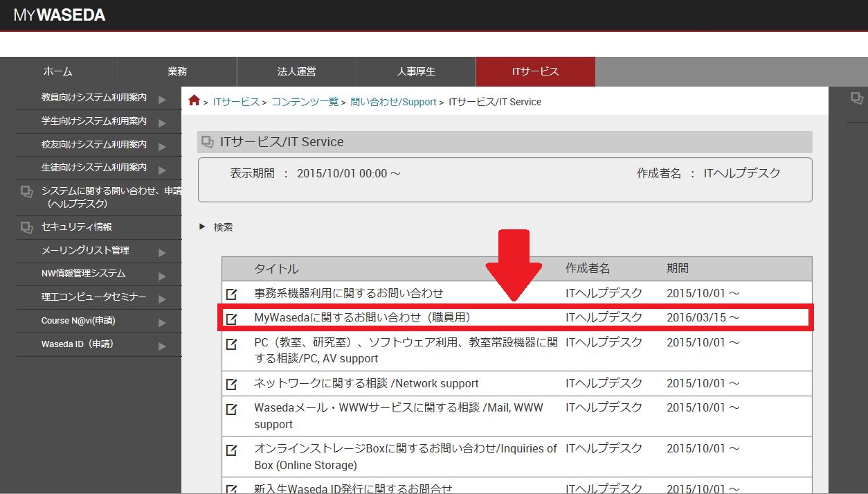Click the 期間 column header
Viewport: 868px width, 494px height.
click(678, 268)
